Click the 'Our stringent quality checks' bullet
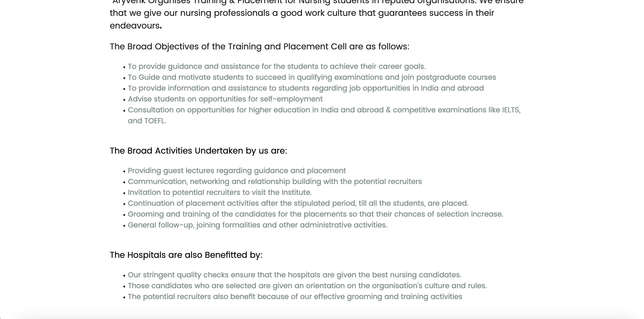The image size is (644, 319). point(294,275)
